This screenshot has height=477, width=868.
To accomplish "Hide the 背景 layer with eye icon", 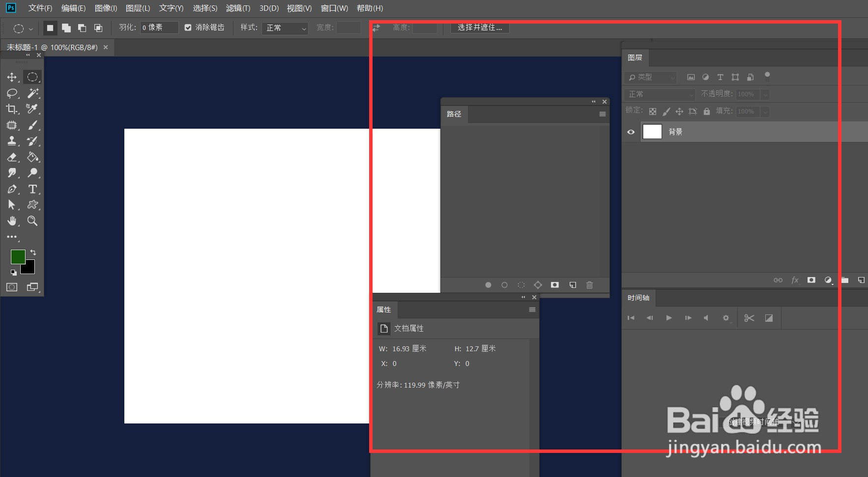I will coord(631,132).
